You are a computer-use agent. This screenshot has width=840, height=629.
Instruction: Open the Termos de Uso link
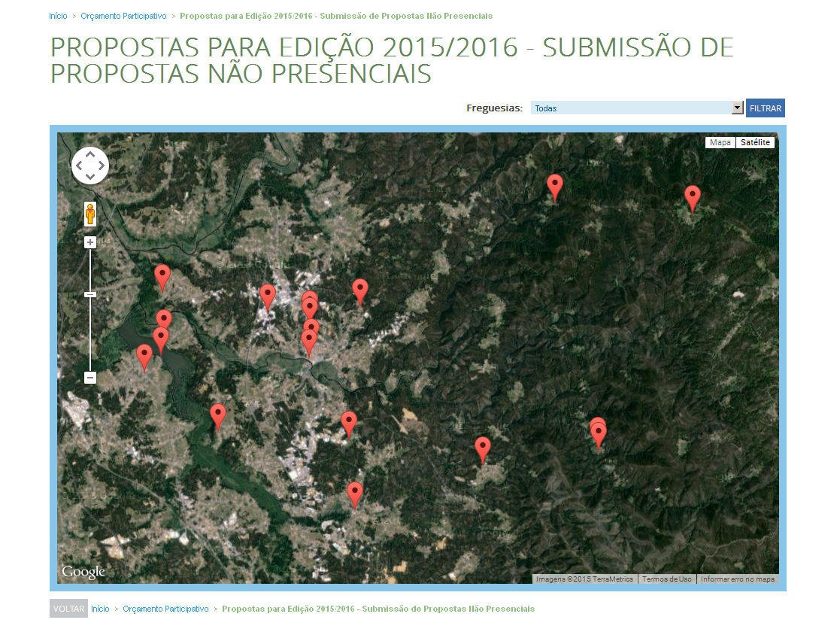coord(666,579)
